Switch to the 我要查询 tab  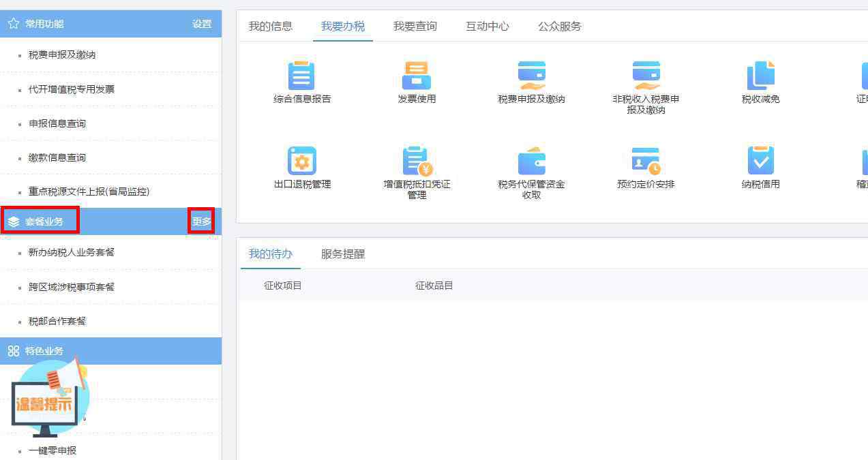tap(415, 27)
